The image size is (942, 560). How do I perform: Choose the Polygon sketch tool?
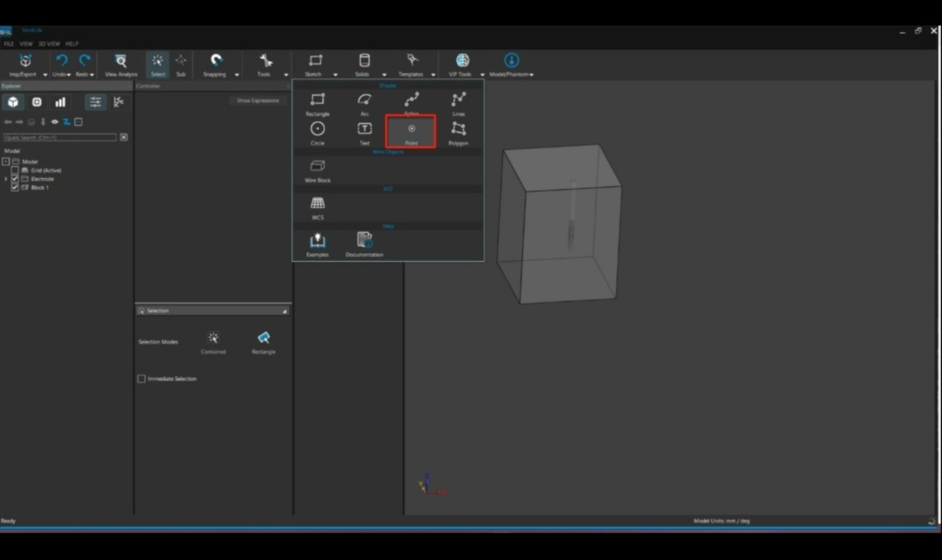[x=459, y=133]
